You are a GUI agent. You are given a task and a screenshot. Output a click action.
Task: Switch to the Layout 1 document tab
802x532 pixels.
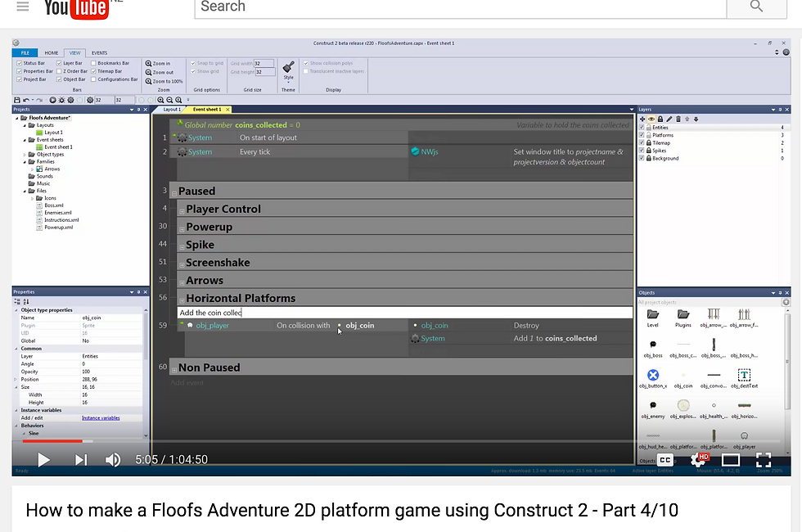click(x=171, y=110)
